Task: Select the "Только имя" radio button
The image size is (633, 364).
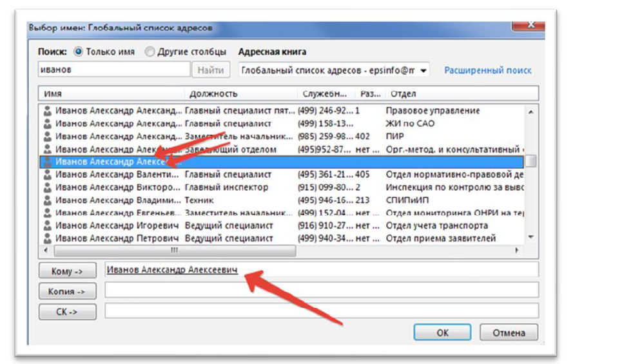Action: (79, 52)
